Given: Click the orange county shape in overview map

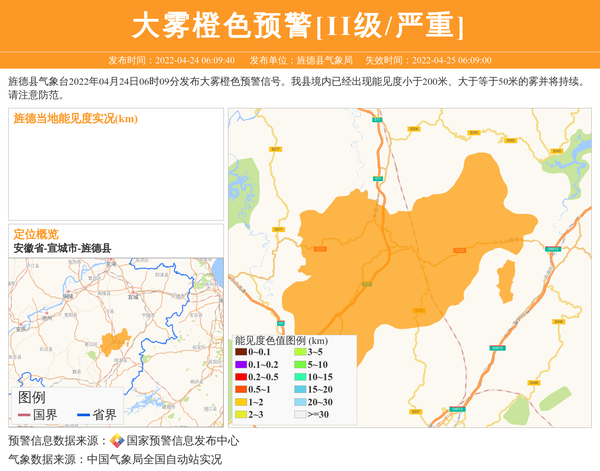Looking at the screenshot, I should tap(113, 342).
